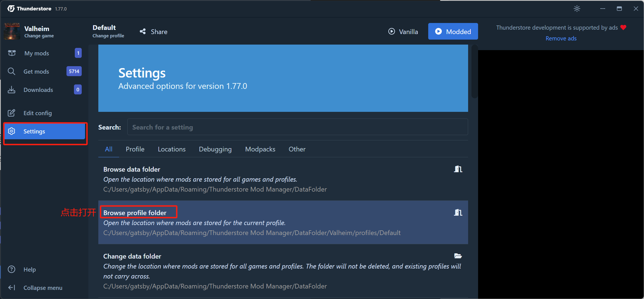Click the Settings gear icon in sidebar

point(12,131)
